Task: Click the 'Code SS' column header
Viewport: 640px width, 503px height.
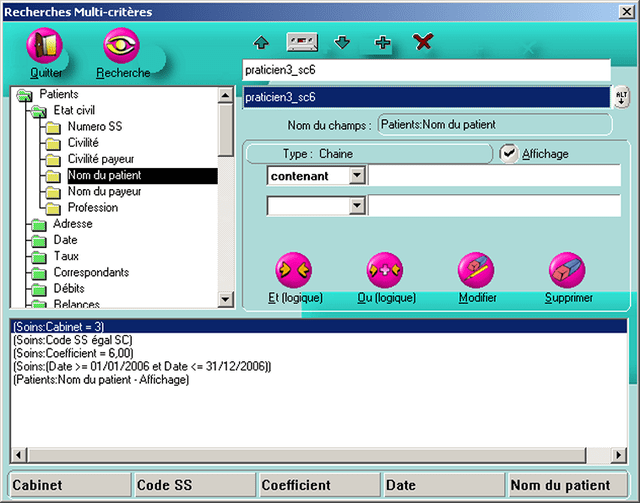Action: (x=194, y=485)
